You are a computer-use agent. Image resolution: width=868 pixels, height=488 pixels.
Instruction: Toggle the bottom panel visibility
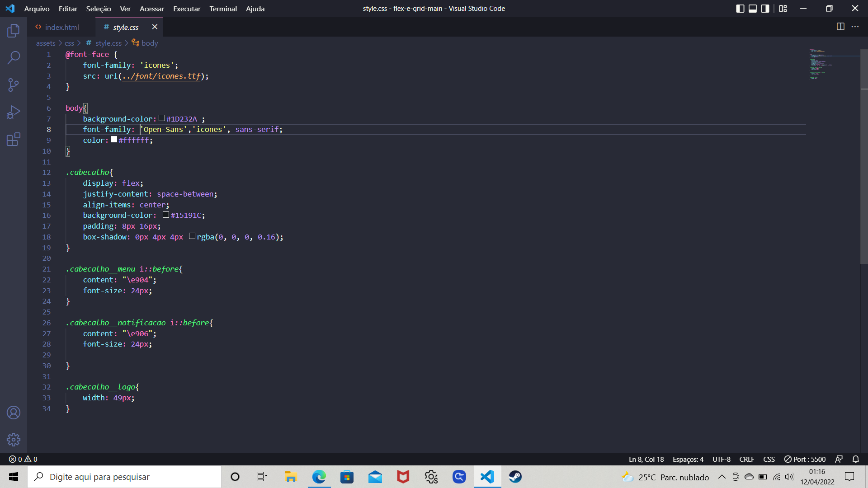click(753, 9)
